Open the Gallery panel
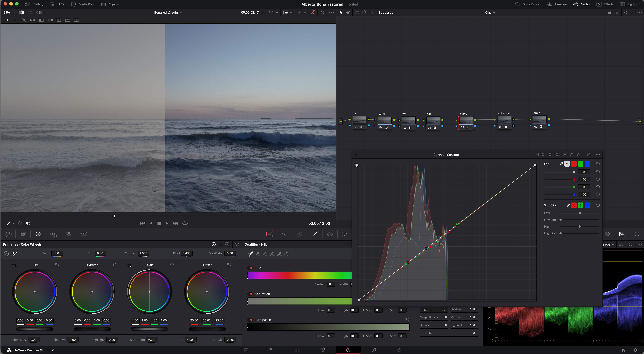Viewport: 644px width, 354px height. pyautogui.click(x=34, y=5)
